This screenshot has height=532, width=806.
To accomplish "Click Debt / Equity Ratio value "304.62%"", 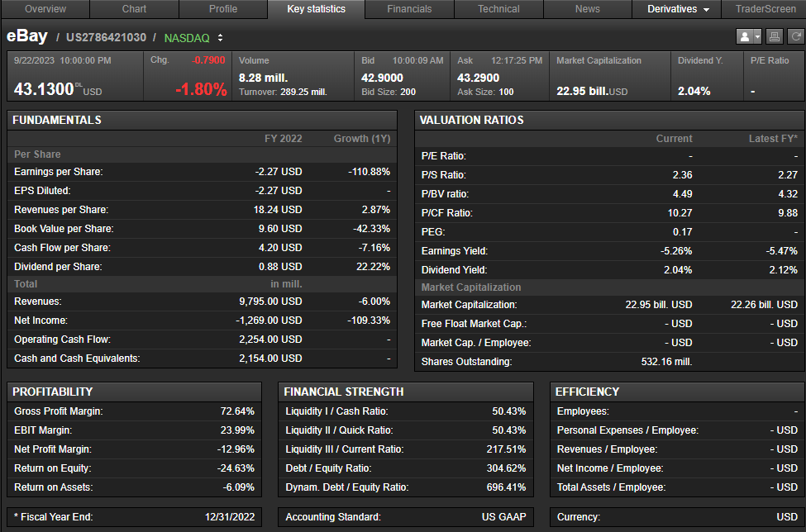I will [x=506, y=468].
